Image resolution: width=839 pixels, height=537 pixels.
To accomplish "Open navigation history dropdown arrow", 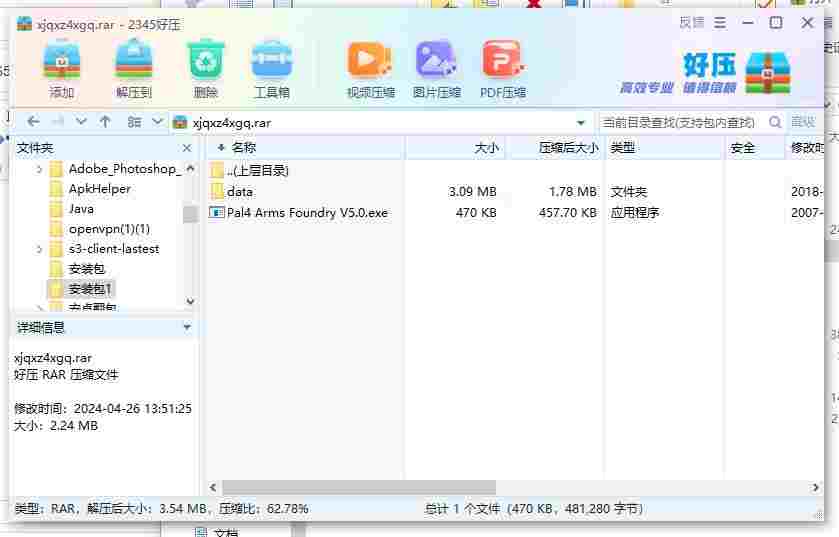I will point(81,122).
